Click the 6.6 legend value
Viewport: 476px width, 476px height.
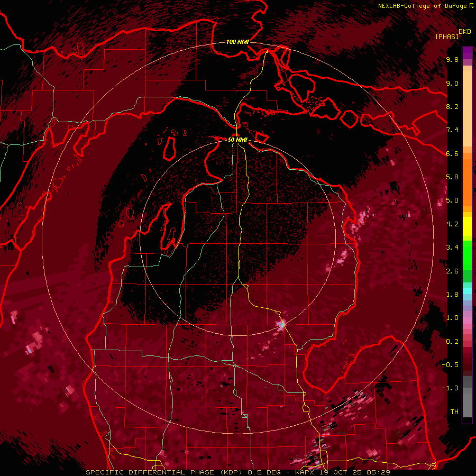(x=452, y=153)
